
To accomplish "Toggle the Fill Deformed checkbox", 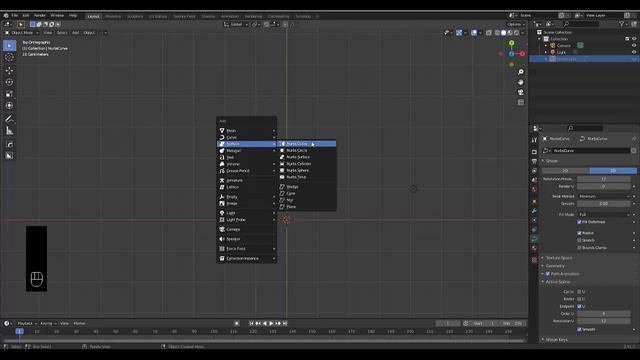I will (x=579, y=222).
